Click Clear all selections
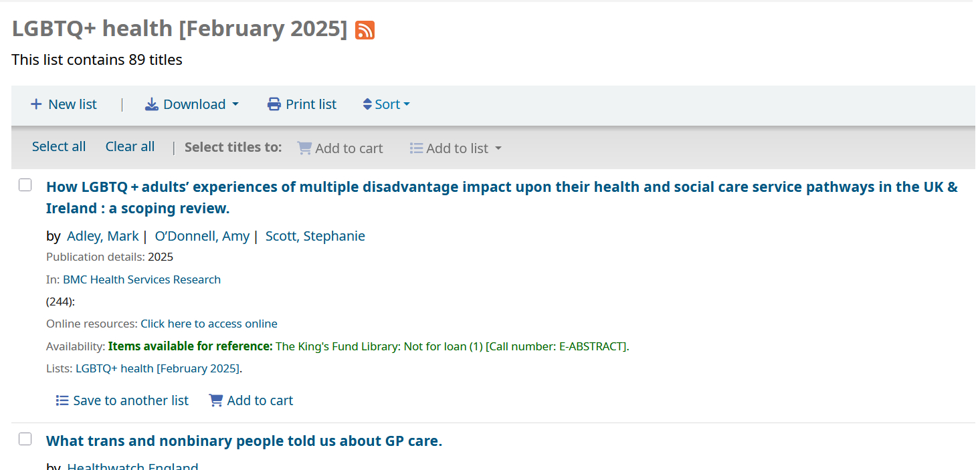Image resolution: width=980 pixels, height=470 pixels. 130,147
